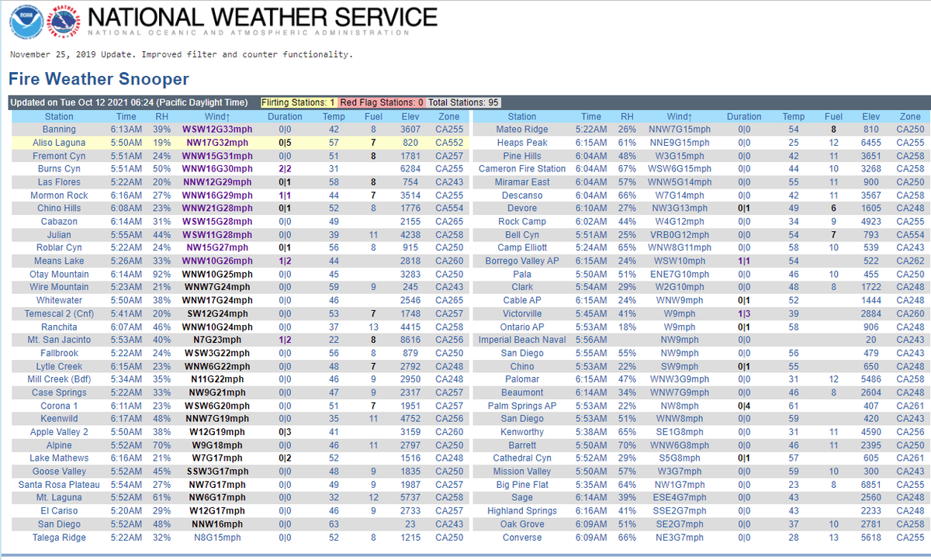Image resolution: width=931 pixels, height=560 pixels.
Task: Open the Miramar East station link
Action: pyautogui.click(x=522, y=182)
